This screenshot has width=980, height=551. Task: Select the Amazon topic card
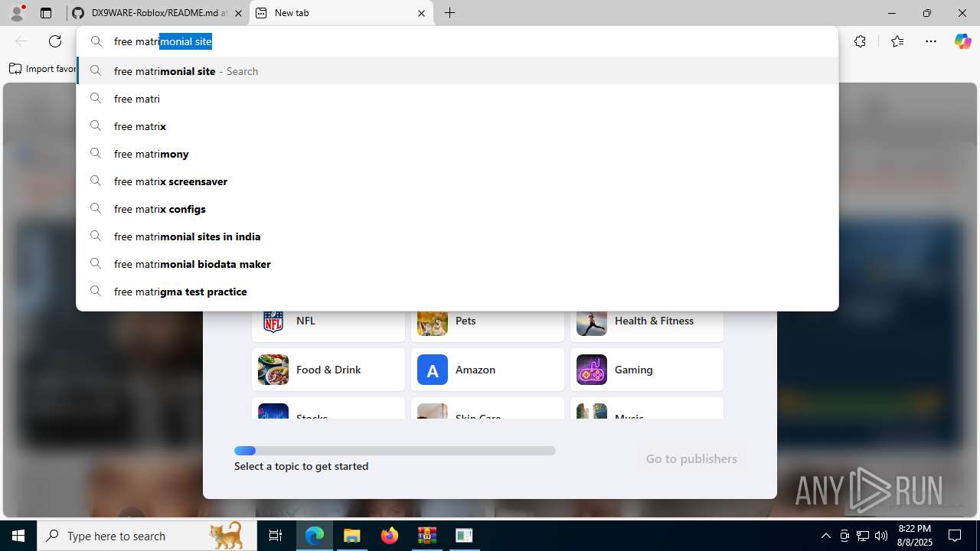488,370
